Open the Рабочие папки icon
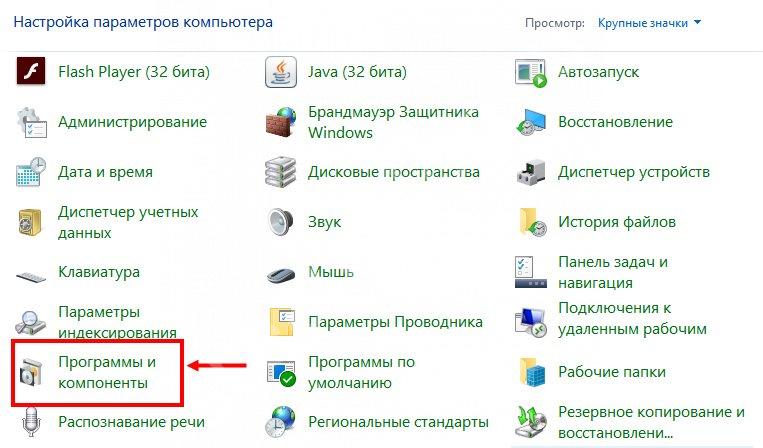Screen dimensions: 763x448 coord(531,372)
